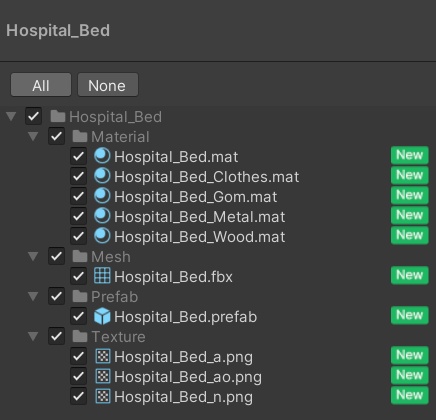
Task: Click the Hospital_Bed package title
Action: click(58, 31)
